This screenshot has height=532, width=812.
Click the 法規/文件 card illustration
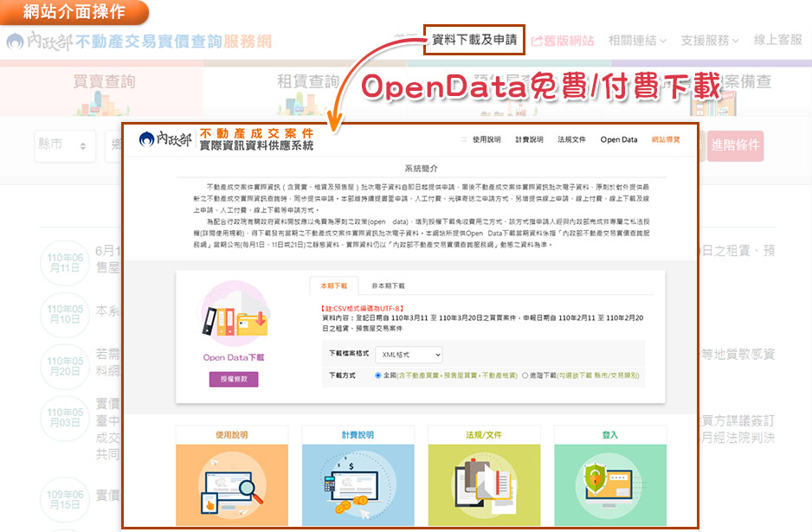484,485
